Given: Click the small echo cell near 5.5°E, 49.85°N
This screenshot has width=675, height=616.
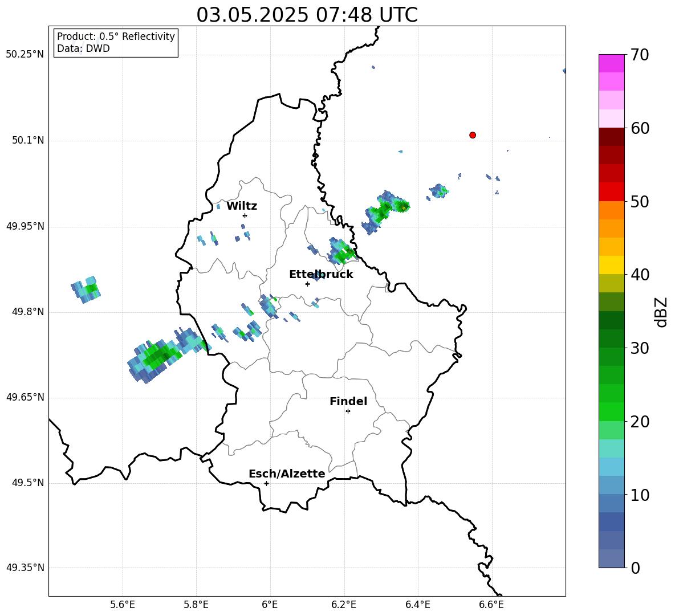Looking at the screenshot, I should (x=86, y=289).
